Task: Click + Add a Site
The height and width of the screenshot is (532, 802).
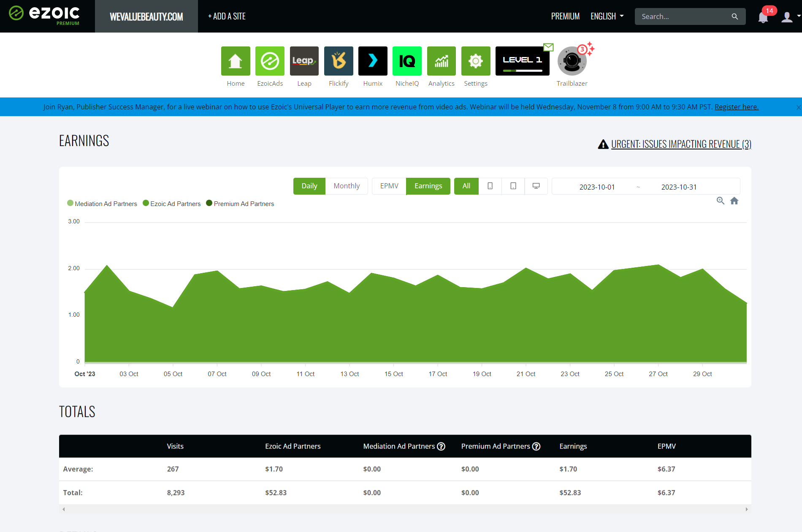Action: pos(227,16)
